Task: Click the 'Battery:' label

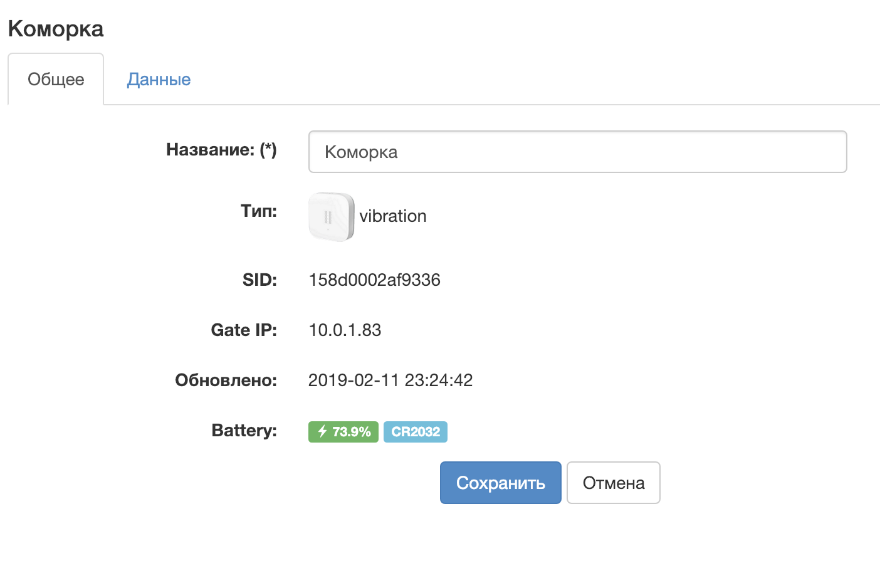Action: click(x=244, y=430)
